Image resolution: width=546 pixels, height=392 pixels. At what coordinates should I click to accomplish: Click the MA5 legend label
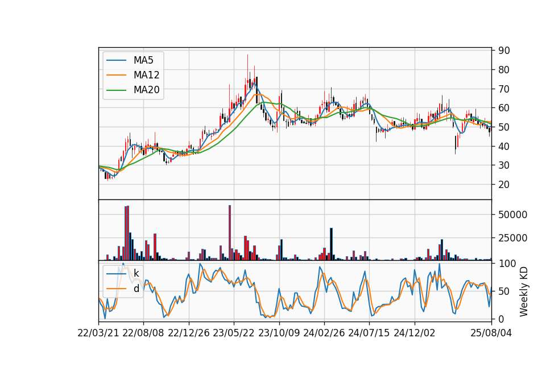click(x=143, y=60)
